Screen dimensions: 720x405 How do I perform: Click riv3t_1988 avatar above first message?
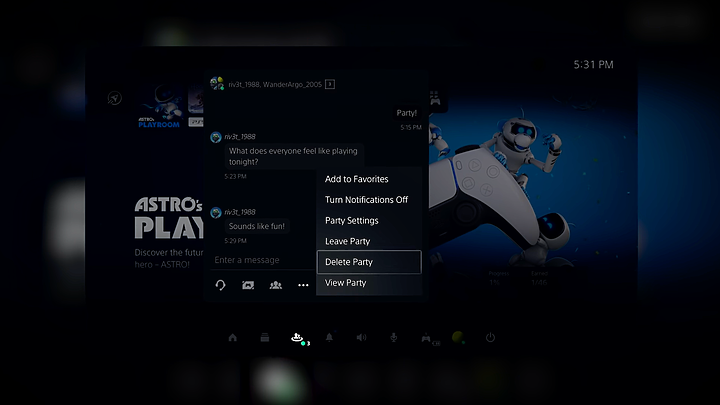(x=216, y=137)
